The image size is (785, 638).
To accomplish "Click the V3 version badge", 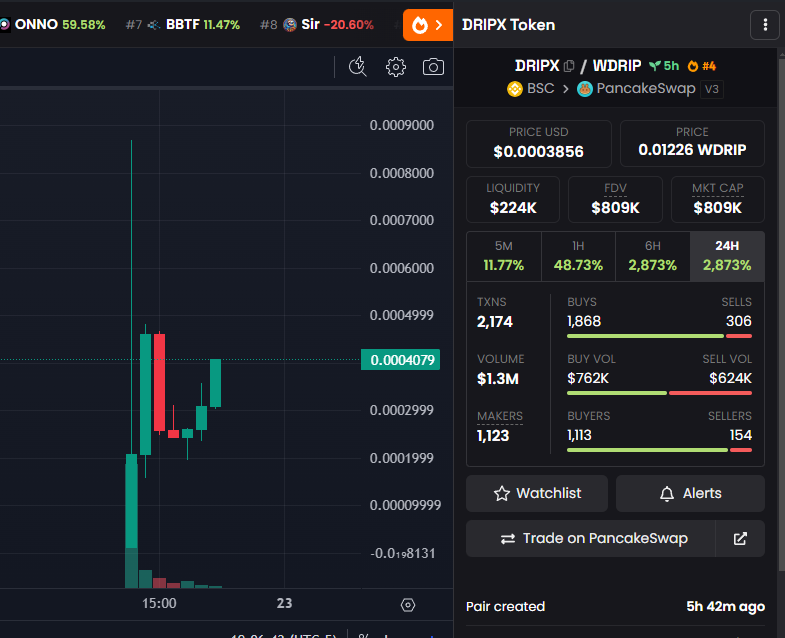I will 711,89.
